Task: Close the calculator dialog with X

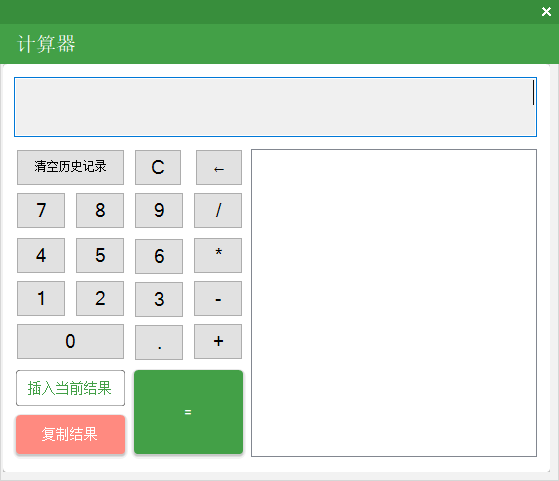Action: (x=546, y=12)
